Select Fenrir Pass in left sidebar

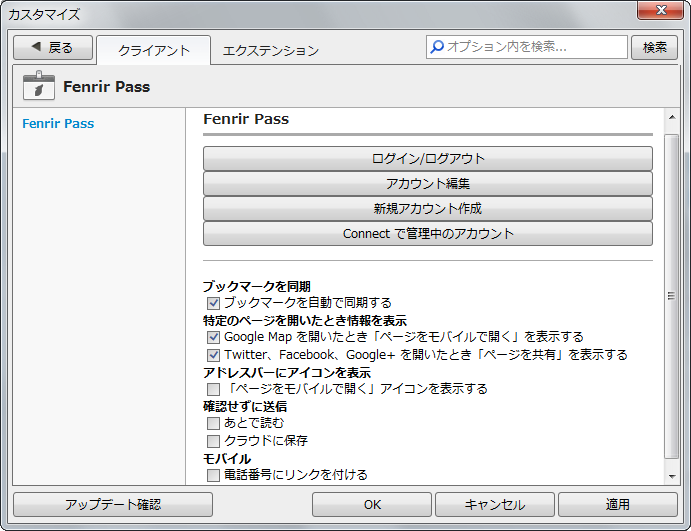[58, 123]
